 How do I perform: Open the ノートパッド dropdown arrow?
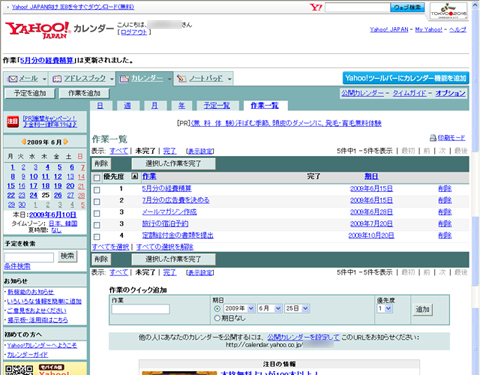click(x=229, y=79)
